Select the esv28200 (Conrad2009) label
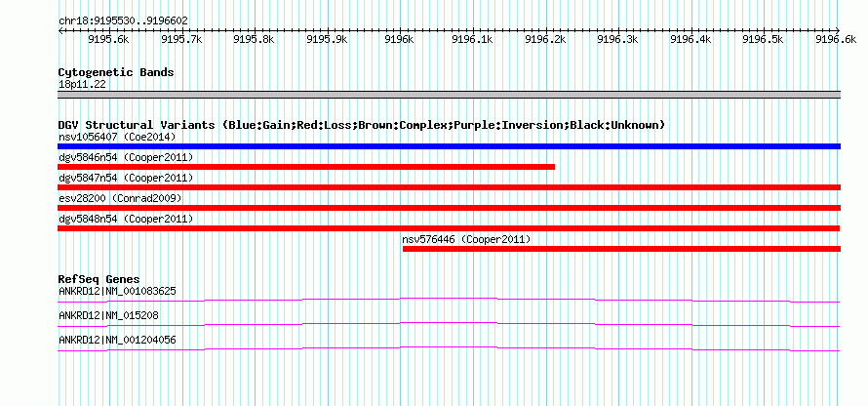Viewport: 868px width, 406px height. pos(120,198)
